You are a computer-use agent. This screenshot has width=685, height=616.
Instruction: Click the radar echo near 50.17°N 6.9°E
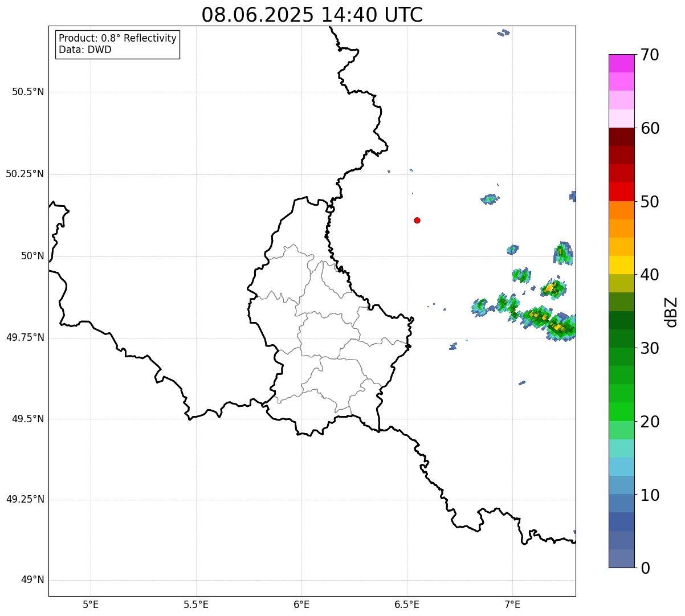coord(490,199)
